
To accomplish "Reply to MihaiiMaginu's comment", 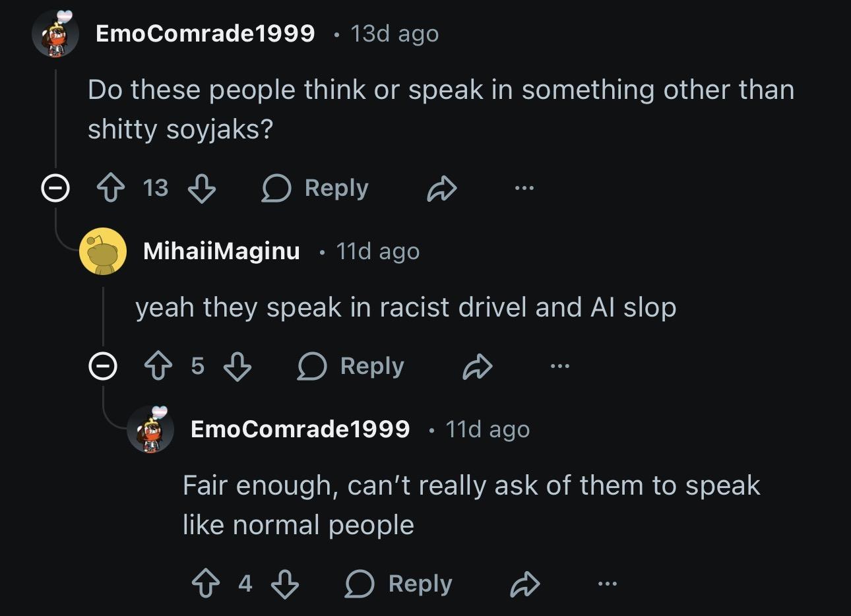I will (x=352, y=367).
